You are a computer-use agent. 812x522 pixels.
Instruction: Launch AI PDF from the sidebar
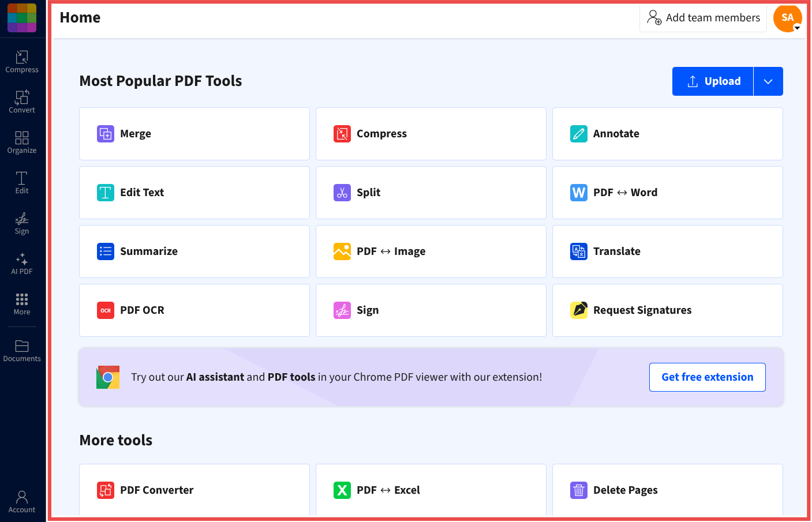click(x=22, y=264)
